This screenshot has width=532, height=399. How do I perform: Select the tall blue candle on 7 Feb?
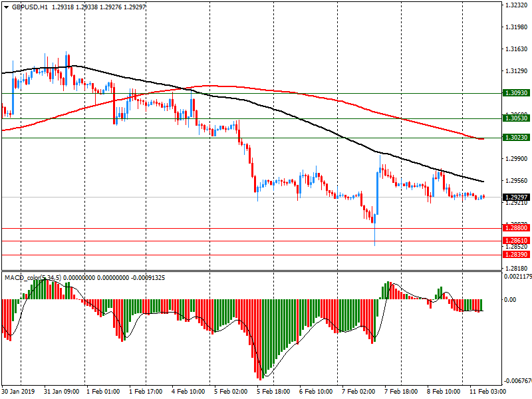(x=377, y=194)
